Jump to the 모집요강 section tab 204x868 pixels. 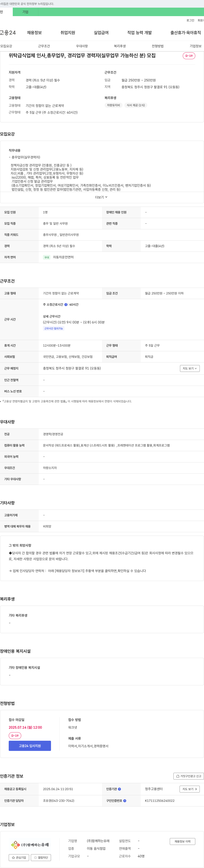click(6, 46)
